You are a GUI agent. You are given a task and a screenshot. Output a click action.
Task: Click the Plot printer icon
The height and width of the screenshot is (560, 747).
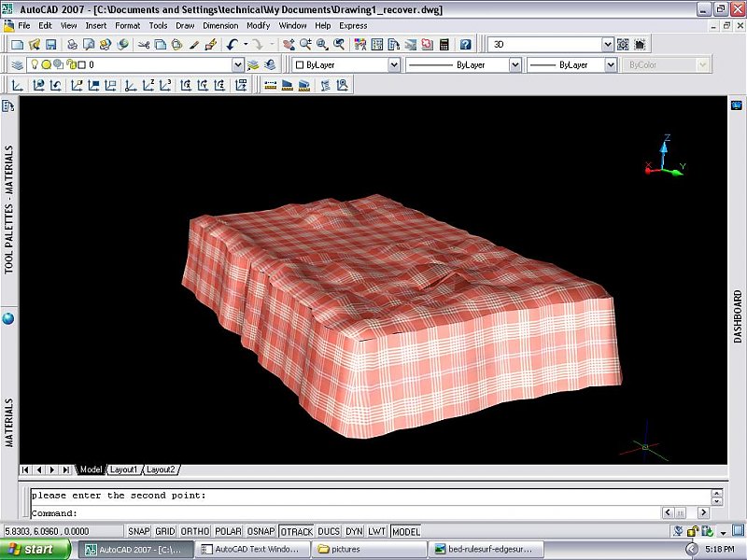[72, 44]
